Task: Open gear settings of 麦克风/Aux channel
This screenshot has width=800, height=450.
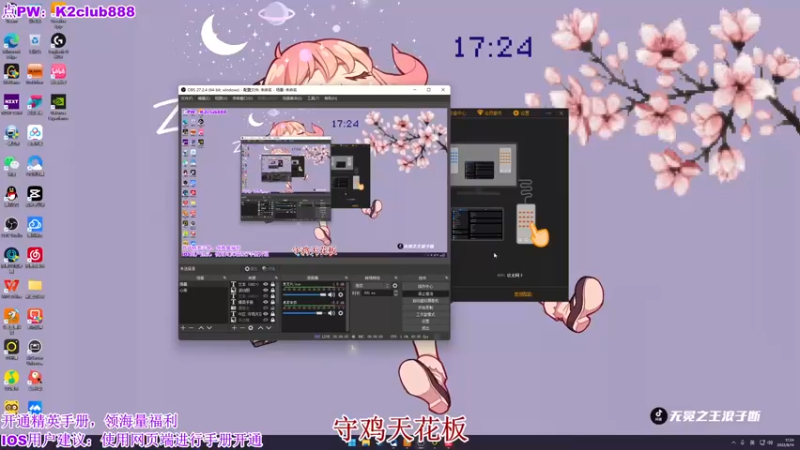Action: pyautogui.click(x=340, y=294)
